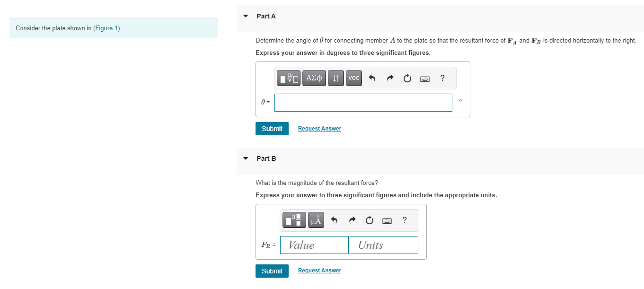Focus the θ answer input field
This screenshot has height=289, width=644.
pyautogui.click(x=363, y=103)
